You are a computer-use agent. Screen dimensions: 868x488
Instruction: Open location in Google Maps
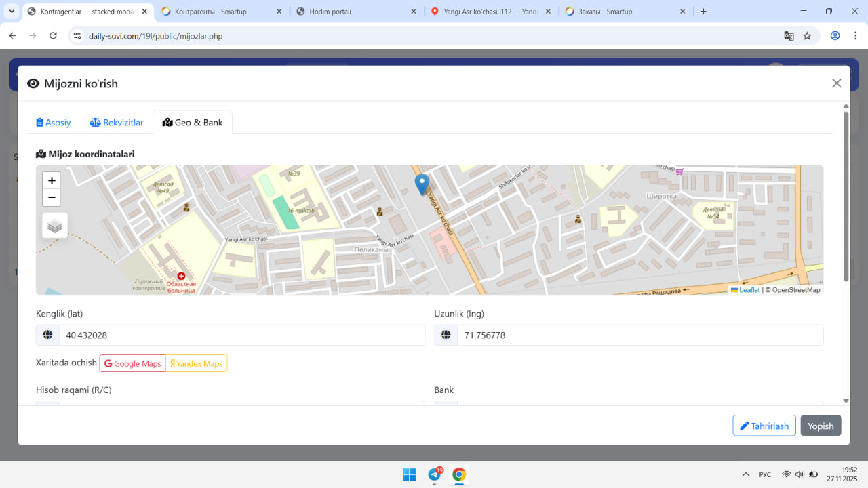[x=133, y=363]
